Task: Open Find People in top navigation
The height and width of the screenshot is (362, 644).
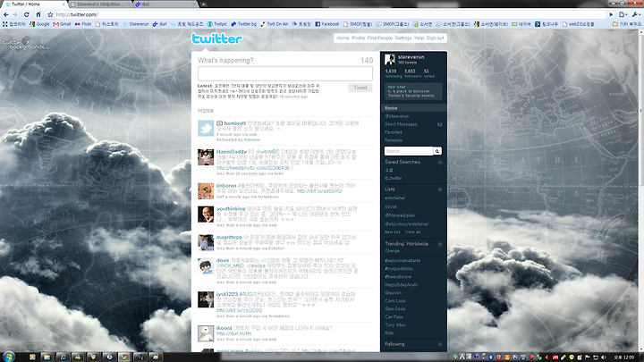Action: pos(380,38)
